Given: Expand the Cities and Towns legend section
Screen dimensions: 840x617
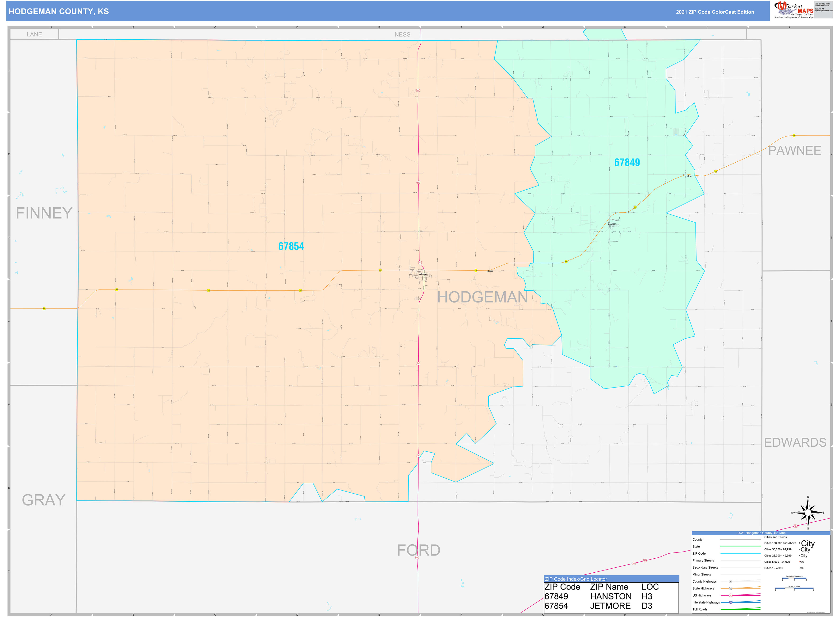Looking at the screenshot, I should pyautogui.click(x=776, y=537).
